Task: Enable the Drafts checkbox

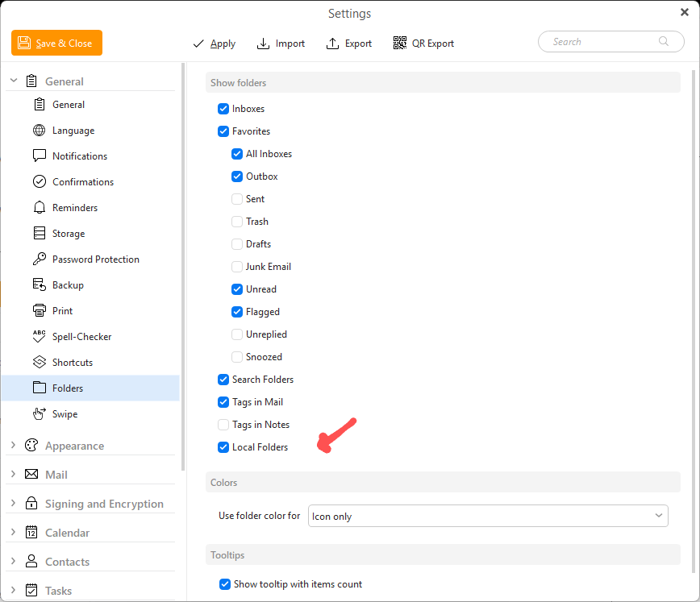Action: [x=237, y=244]
